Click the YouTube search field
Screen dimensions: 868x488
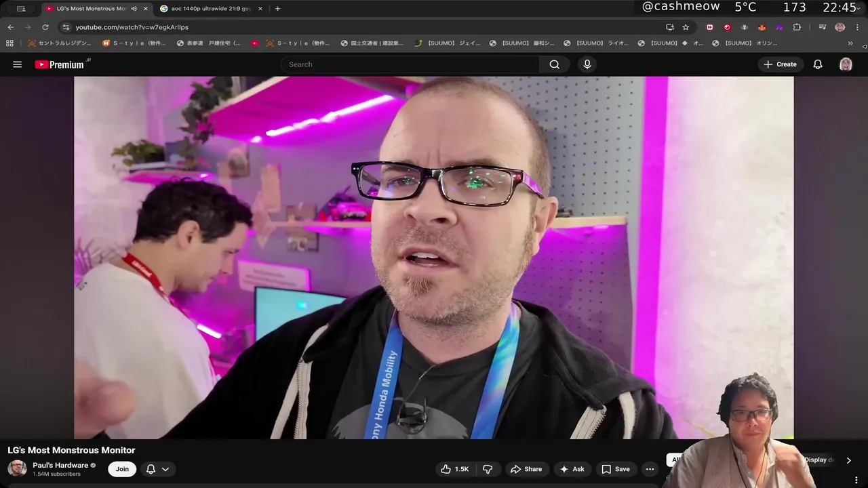point(410,64)
